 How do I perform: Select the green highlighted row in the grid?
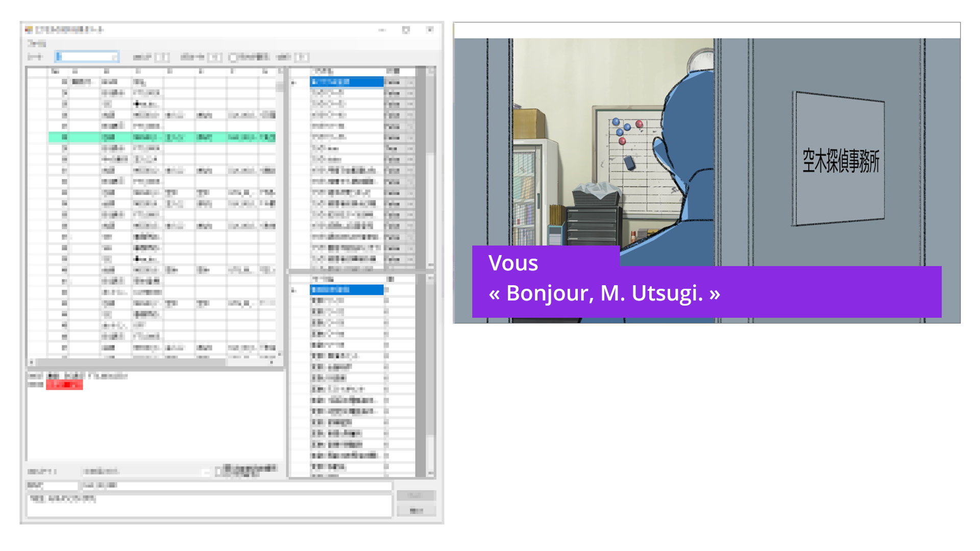tap(162, 137)
